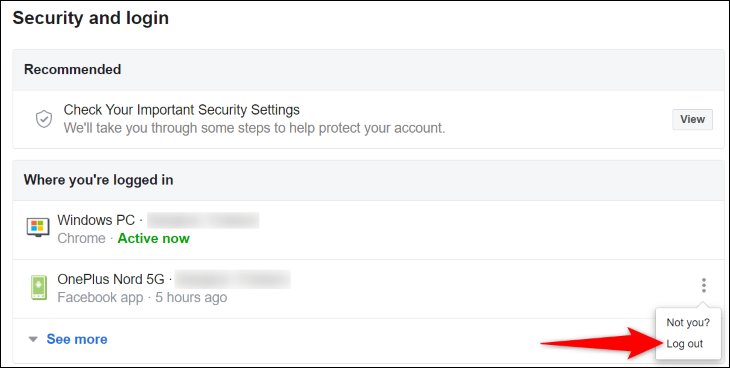Click the Active now status text
The height and width of the screenshot is (368, 730).
pos(154,239)
